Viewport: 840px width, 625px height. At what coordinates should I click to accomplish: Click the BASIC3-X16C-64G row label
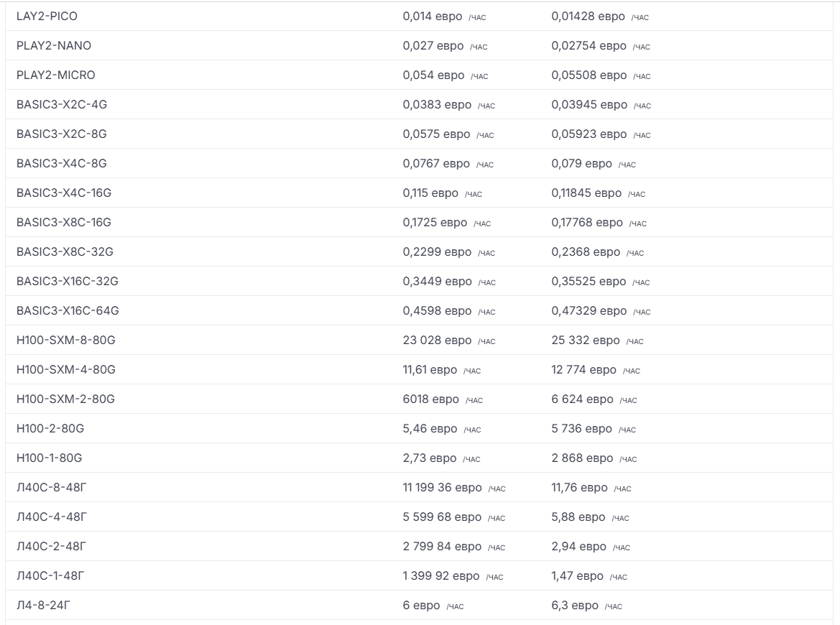68,311
